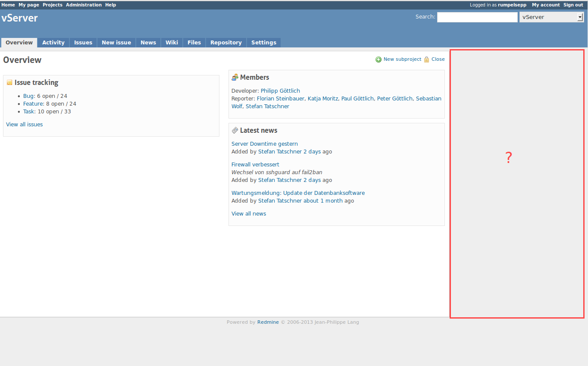Viewport: 588px width, 366px height.
Task: Focus the Search input field
Action: (477, 17)
